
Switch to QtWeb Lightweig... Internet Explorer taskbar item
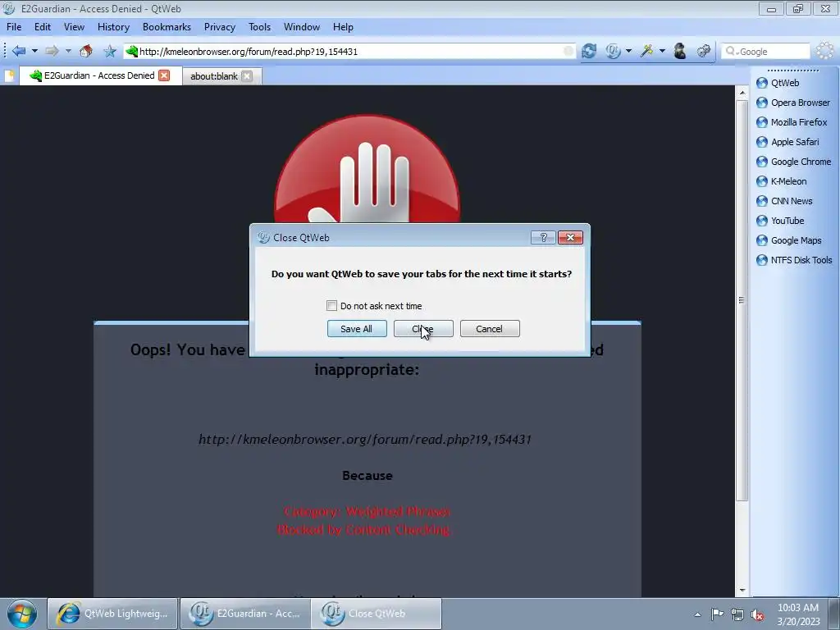pyautogui.click(x=112, y=614)
